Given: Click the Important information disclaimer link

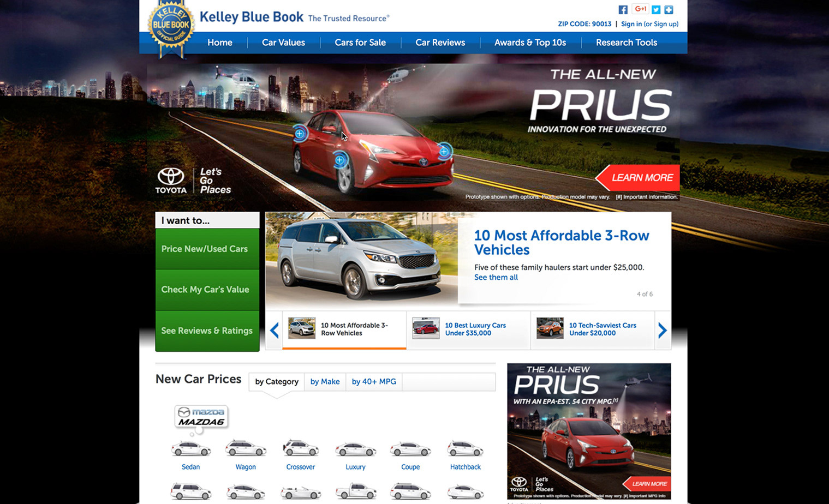Looking at the screenshot, I should pyautogui.click(x=647, y=197).
